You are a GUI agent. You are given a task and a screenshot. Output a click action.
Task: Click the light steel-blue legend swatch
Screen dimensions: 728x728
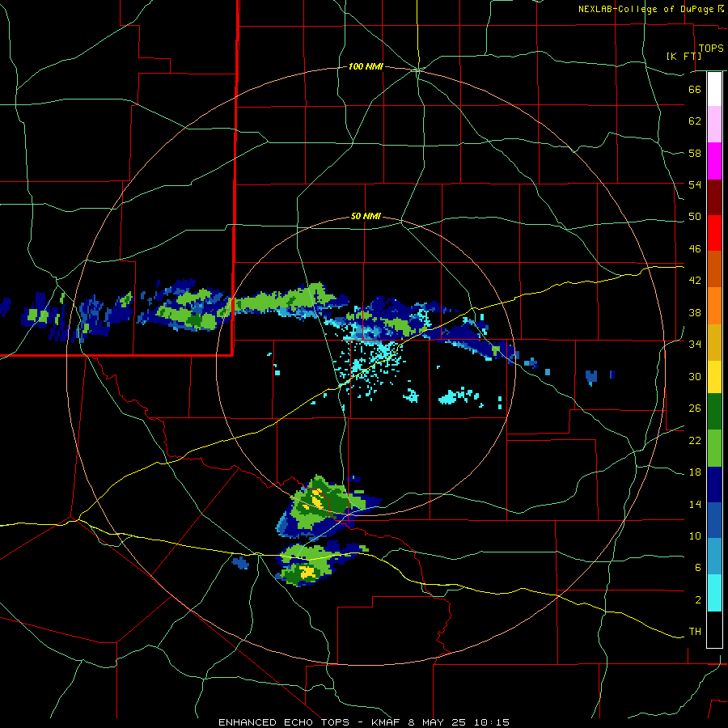coord(714,557)
